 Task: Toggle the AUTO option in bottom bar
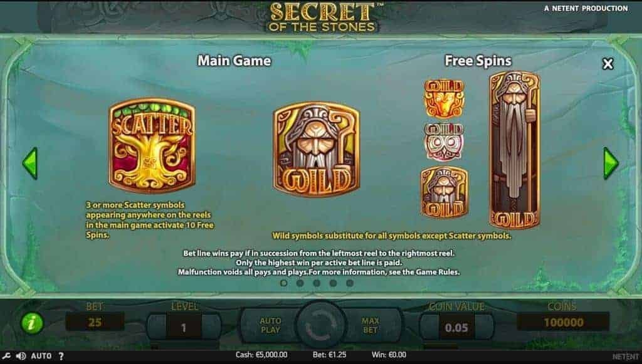pyautogui.click(x=41, y=356)
